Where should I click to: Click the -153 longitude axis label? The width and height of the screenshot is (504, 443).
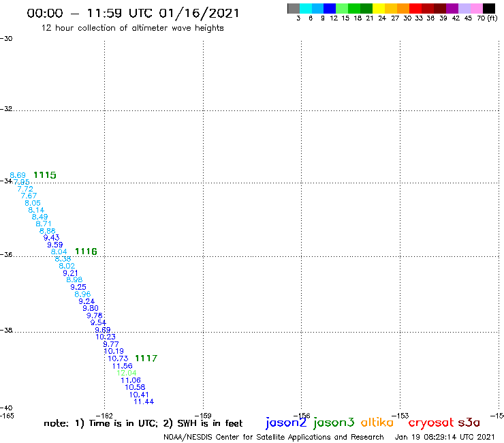coord(400,416)
